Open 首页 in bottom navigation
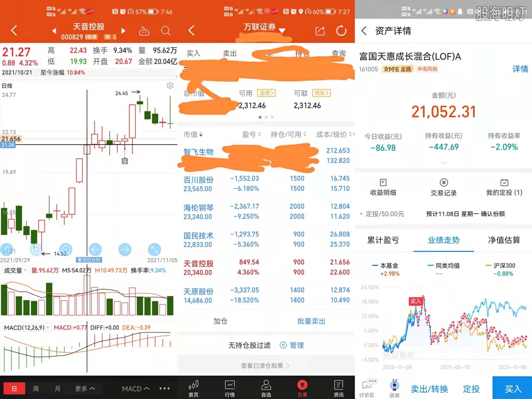 (194, 388)
